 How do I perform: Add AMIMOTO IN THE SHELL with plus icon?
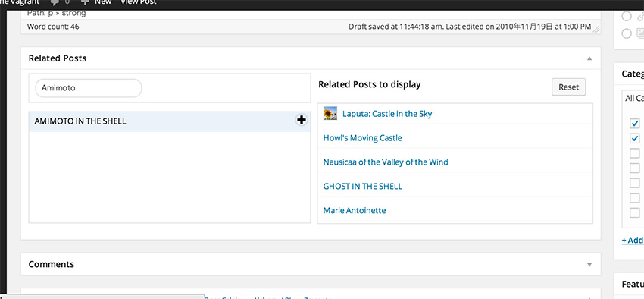[x=302, y=120]
